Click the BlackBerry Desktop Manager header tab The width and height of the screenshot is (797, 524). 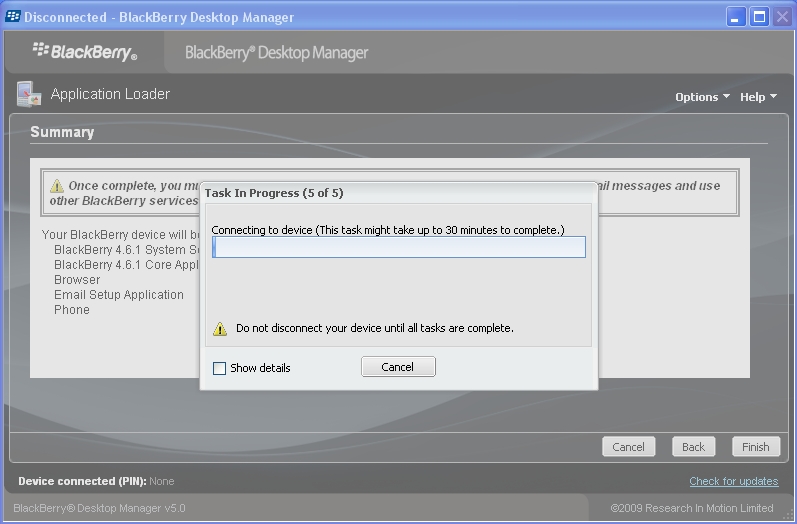click(x=277, y=52)
